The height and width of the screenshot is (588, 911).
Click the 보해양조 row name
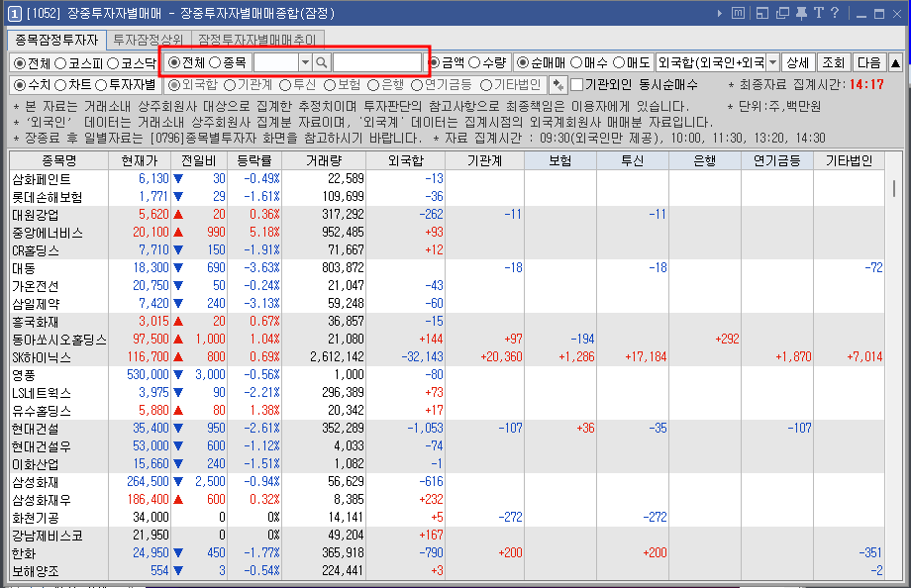tap(36, 571)
